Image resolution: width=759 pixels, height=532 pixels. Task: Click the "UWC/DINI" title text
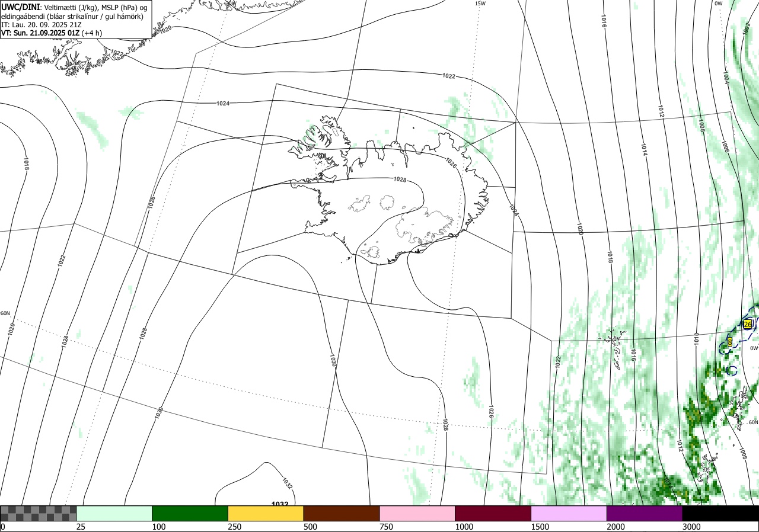(x=21, y=6)
